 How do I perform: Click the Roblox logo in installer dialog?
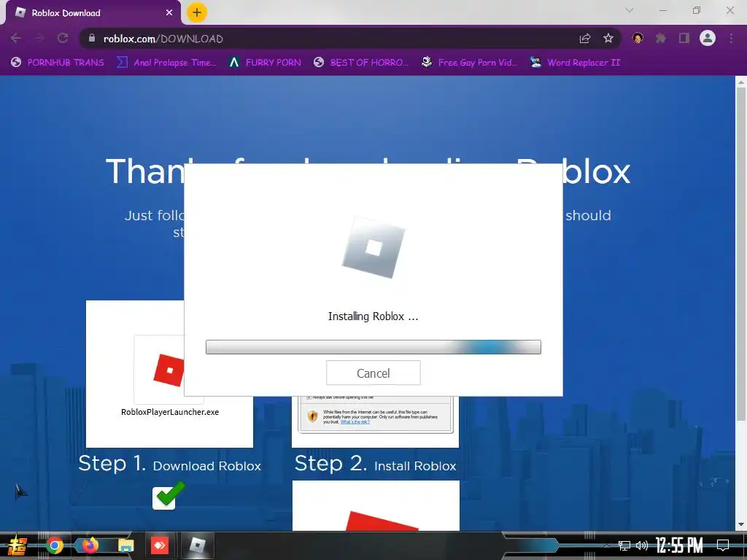point(373,247)
